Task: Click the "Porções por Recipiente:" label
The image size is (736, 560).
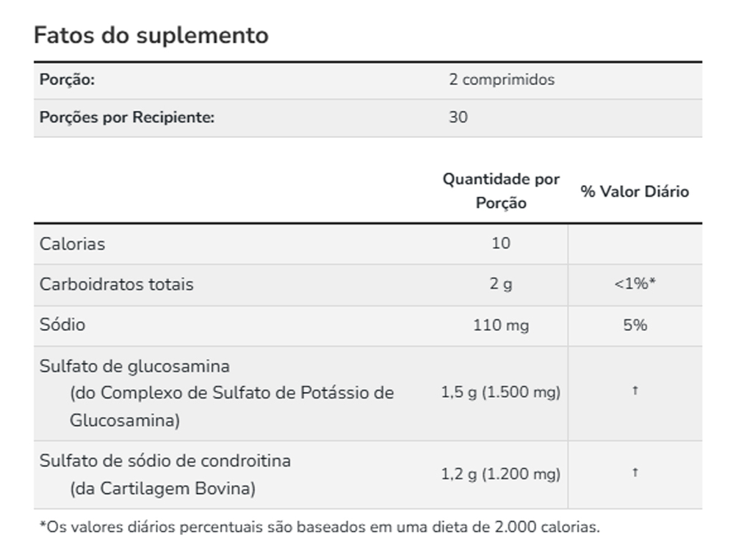Action: (127, 117)
